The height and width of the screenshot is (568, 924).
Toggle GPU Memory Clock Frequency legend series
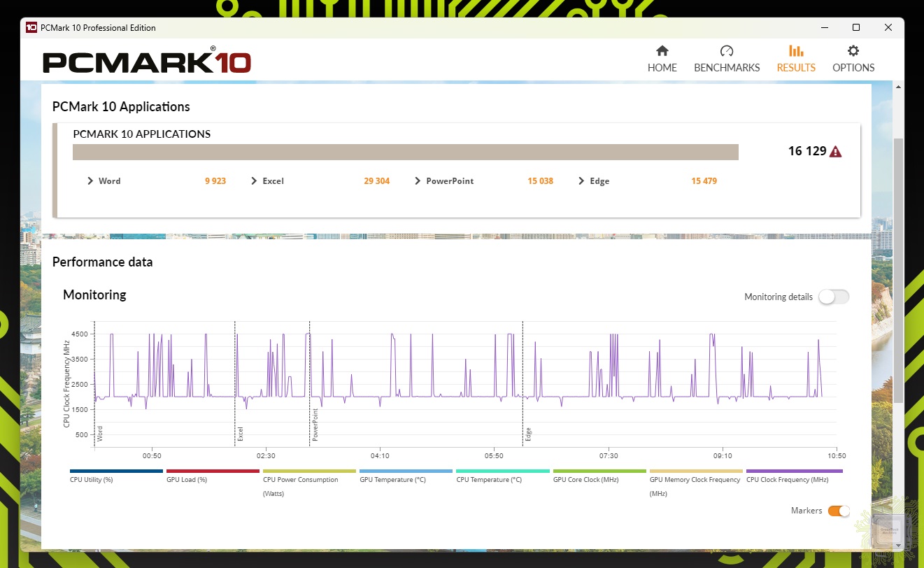pyautogui.click(x=695, y=483)
